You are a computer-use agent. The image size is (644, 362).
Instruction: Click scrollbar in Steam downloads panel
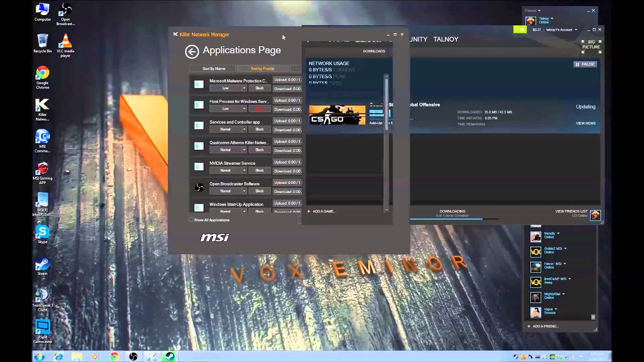386,103
